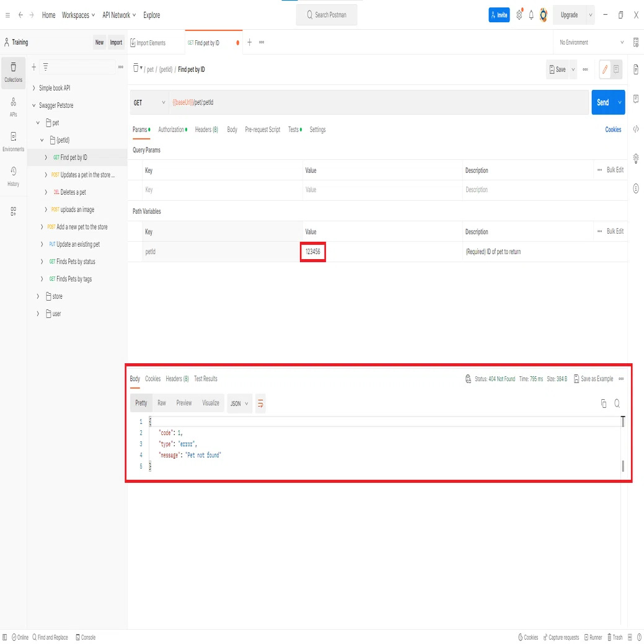Click the Send button
The width and height of the screenshot is (644, 644).
[603, 102]
